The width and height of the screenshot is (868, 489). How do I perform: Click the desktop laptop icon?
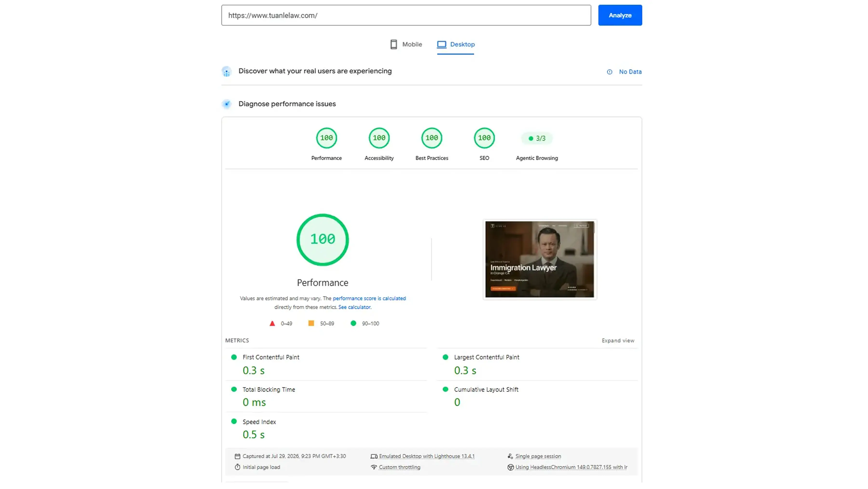coord(441,44)
